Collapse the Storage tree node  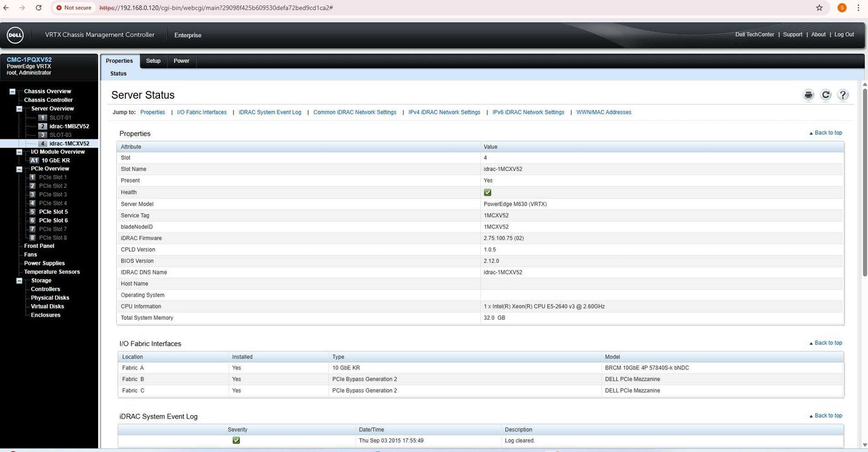(19, 281)
